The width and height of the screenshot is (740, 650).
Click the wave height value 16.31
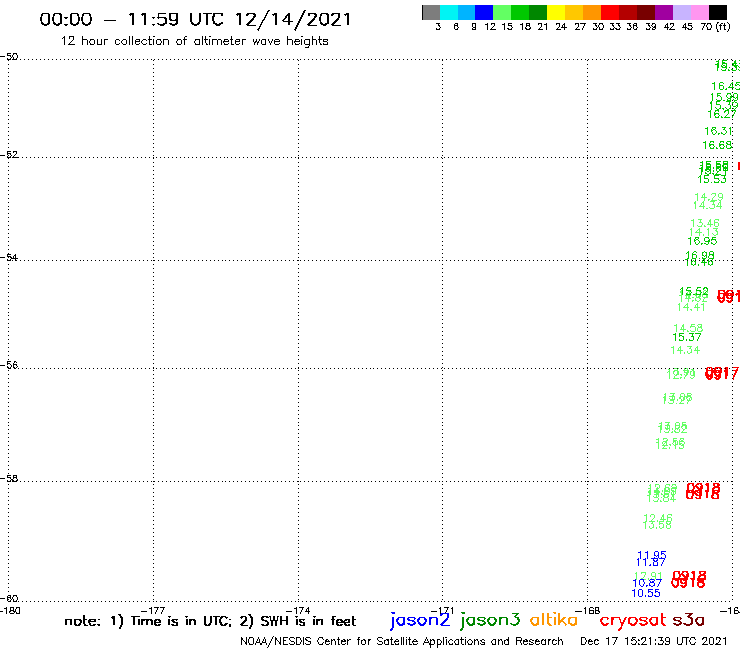[x=719, y=131]
